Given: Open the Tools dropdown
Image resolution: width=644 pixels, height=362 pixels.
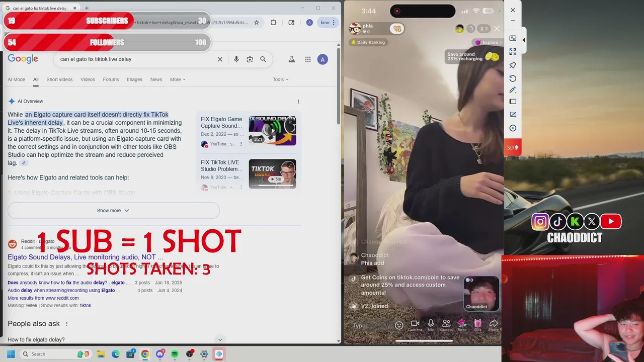Looking at the screenshot, I should 281,79.
